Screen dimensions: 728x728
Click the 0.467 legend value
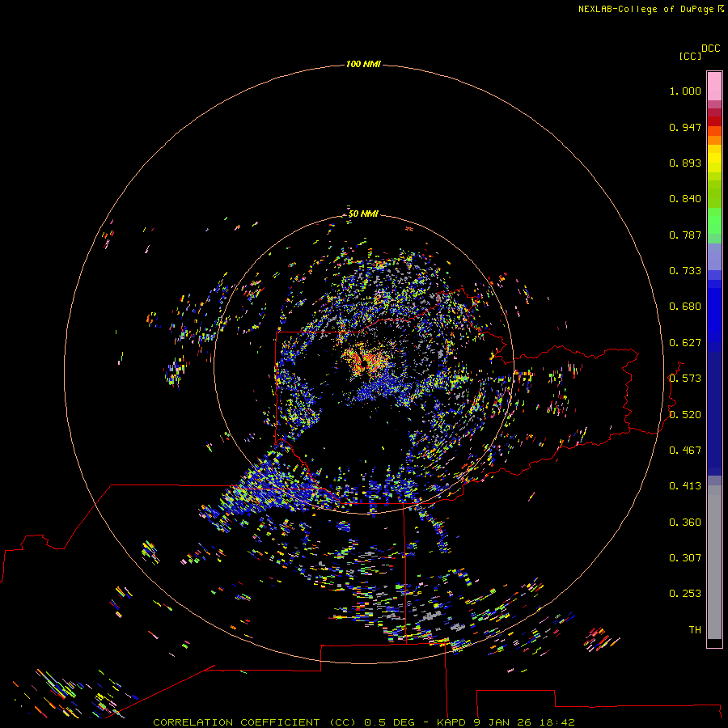point(685,451)
